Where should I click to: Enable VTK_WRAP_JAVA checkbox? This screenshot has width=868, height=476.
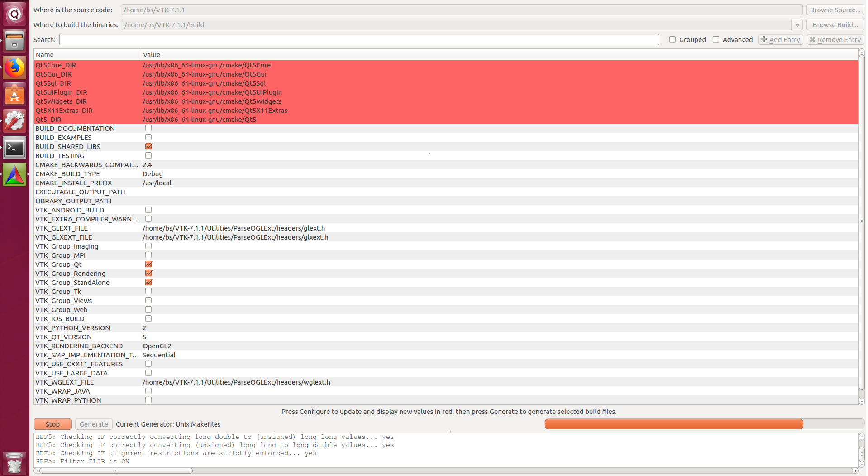tap(148, 391)
